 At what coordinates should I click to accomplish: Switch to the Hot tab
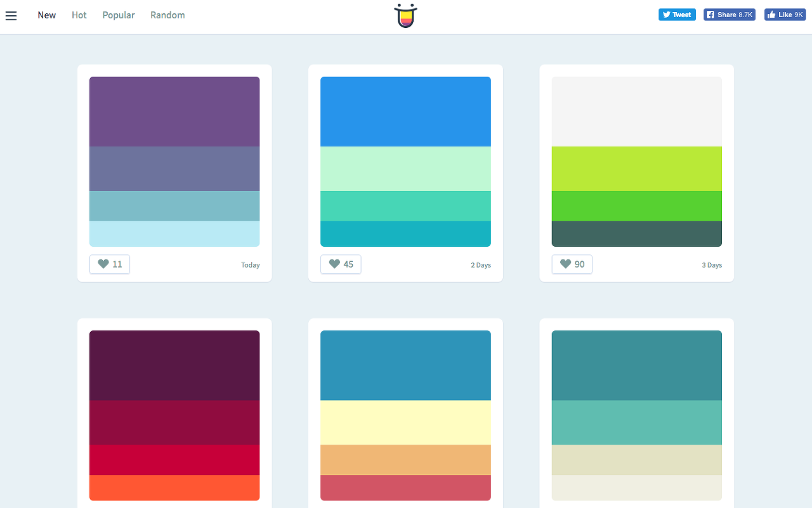click(79, 15)
